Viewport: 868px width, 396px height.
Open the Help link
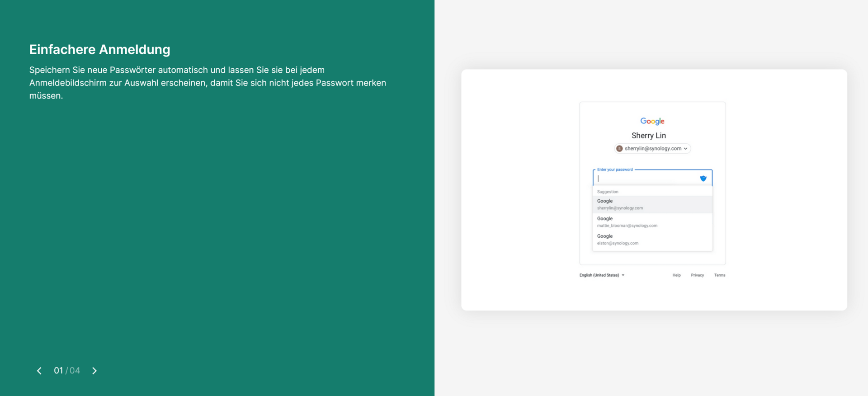(x=676, y=275)
